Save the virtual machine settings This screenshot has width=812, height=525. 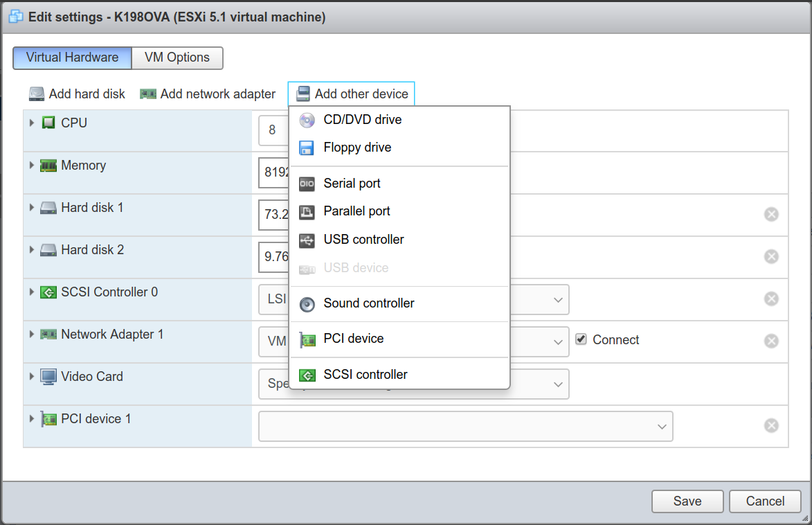pos(687,501)
